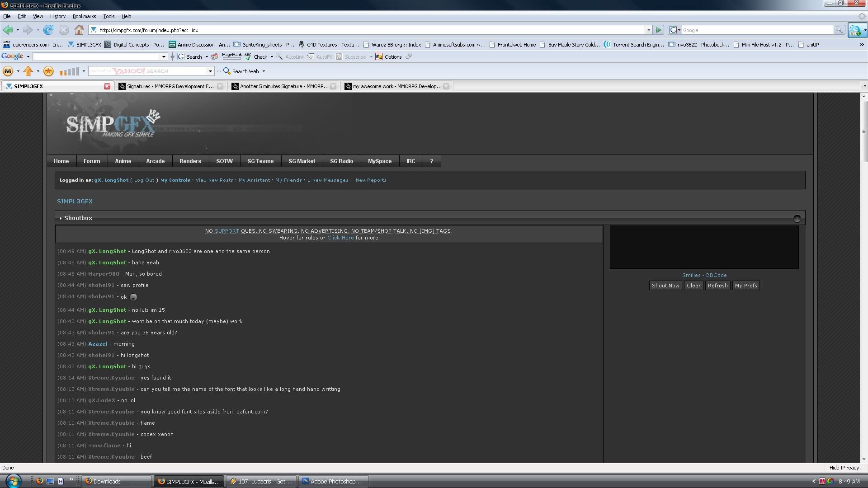Open the address bar history dropdown
868x488 pixels.
(x=648, y=30)
